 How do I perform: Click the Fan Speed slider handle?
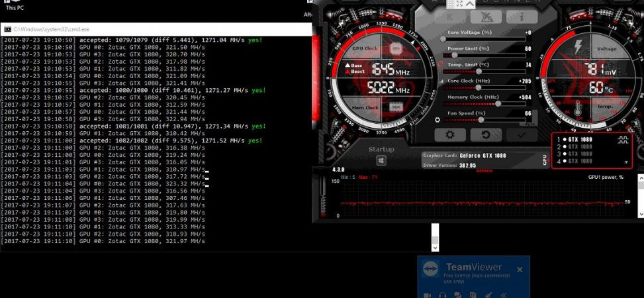[481, 120]
